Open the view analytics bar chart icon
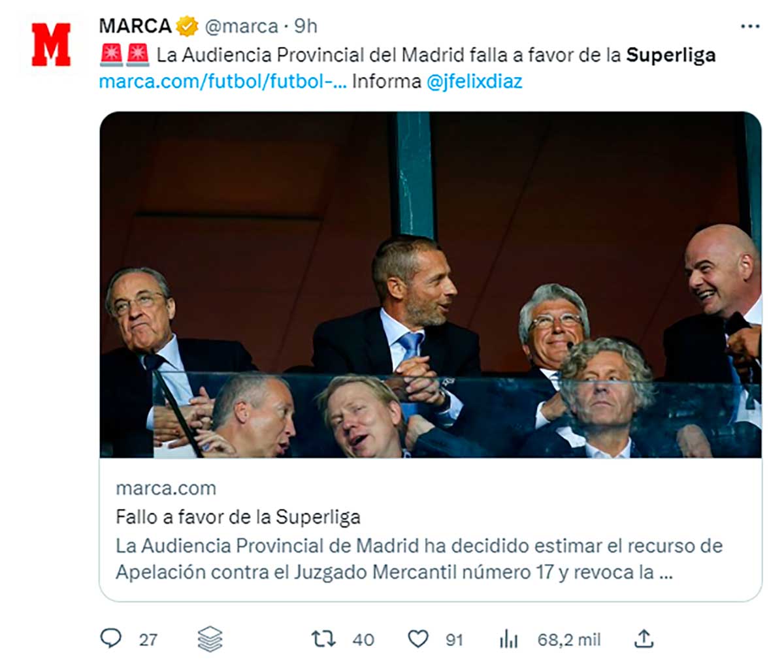The height and width of the screenshot is (672, 784). (508, 639)
